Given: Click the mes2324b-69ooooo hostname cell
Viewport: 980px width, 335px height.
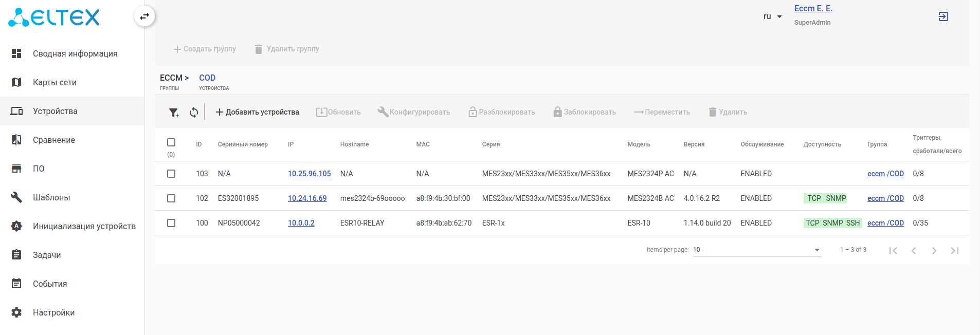Looking at the screenshot, I should click(x=373, y=198).
